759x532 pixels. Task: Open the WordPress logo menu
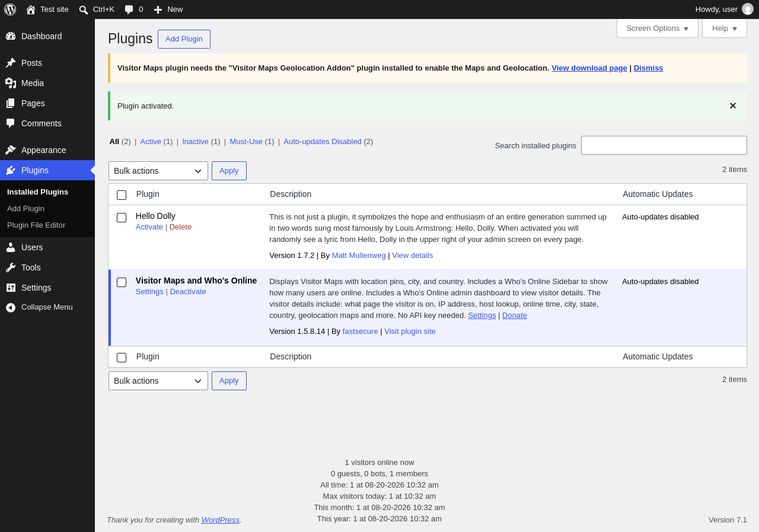coord(10,9)
